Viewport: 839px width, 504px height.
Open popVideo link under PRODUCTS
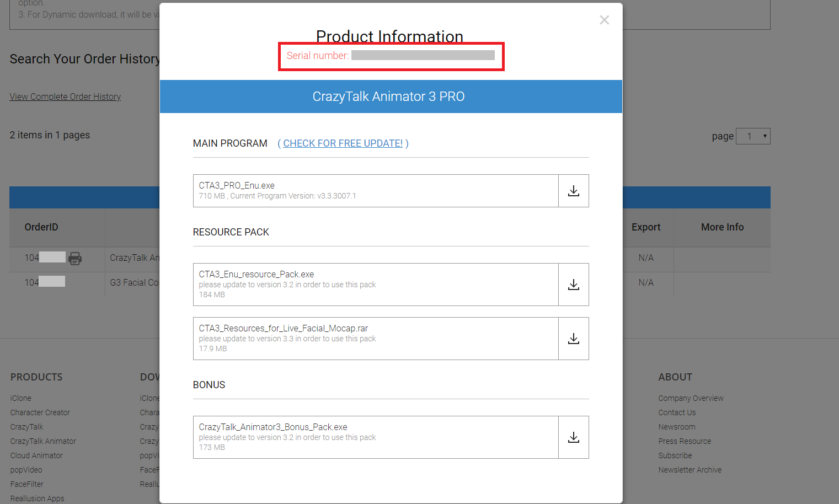tap(26, 470)
